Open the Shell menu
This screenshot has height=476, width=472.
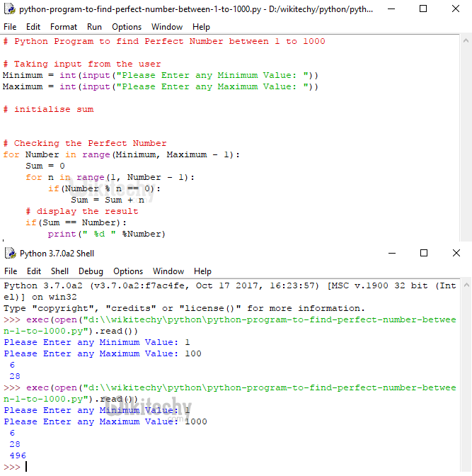click(60, 271)
